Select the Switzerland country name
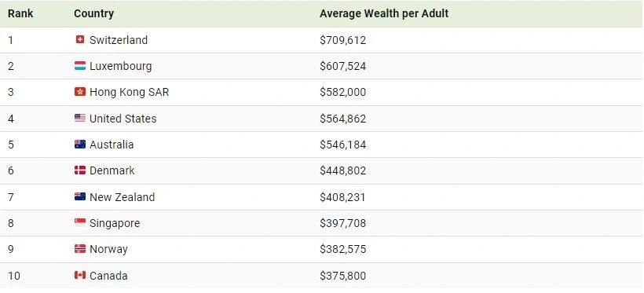The image size is (644, 293). click(x=119, y=40)
